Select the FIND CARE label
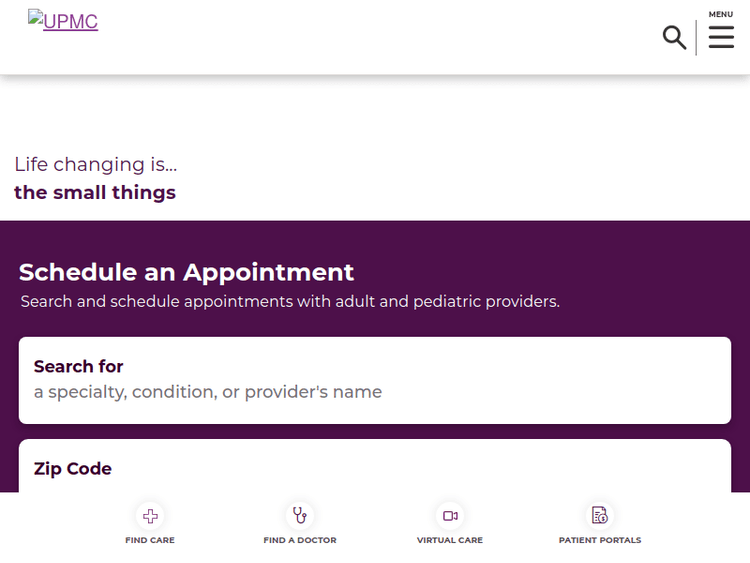 click(150, 540)
